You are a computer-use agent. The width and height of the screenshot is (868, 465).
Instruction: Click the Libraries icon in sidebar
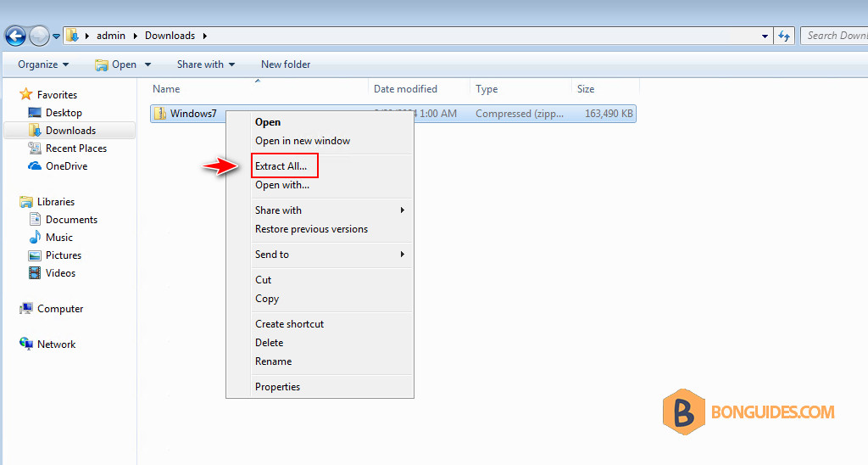pyautogui.click(x=25, y=202)
